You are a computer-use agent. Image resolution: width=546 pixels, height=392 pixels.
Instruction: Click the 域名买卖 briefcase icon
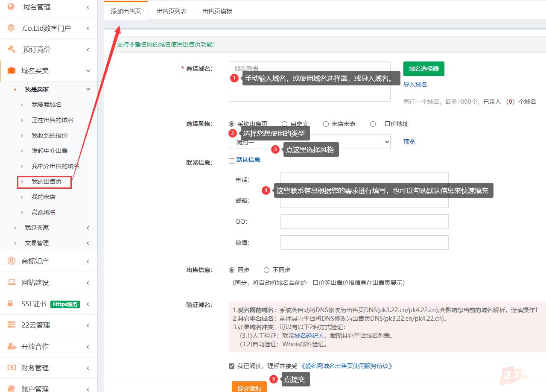pyautogui.click(x=11, y=71)
